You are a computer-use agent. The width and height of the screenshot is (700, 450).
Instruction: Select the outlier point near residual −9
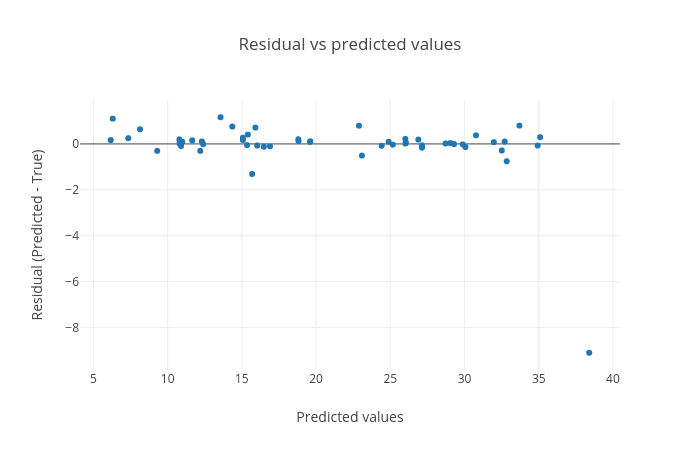click(589, 353)
